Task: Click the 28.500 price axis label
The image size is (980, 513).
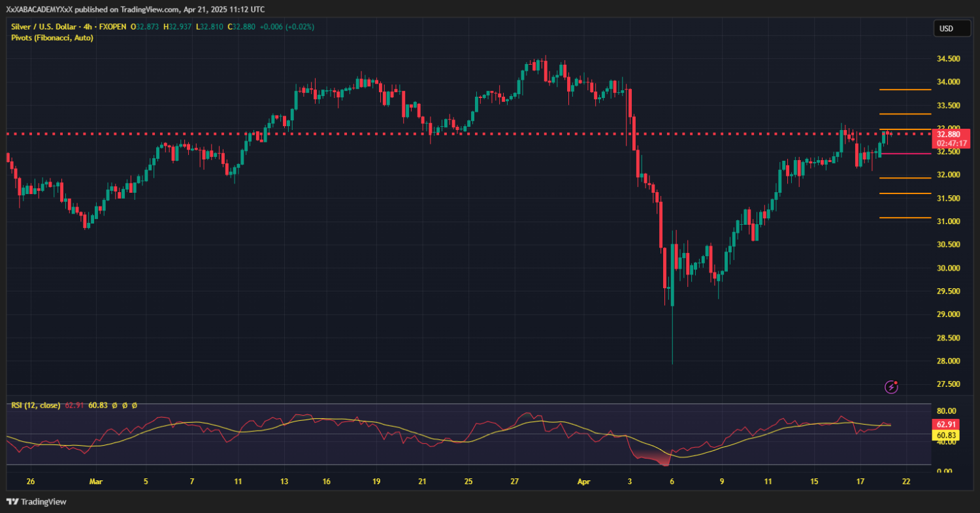Action: coord(949,338)
